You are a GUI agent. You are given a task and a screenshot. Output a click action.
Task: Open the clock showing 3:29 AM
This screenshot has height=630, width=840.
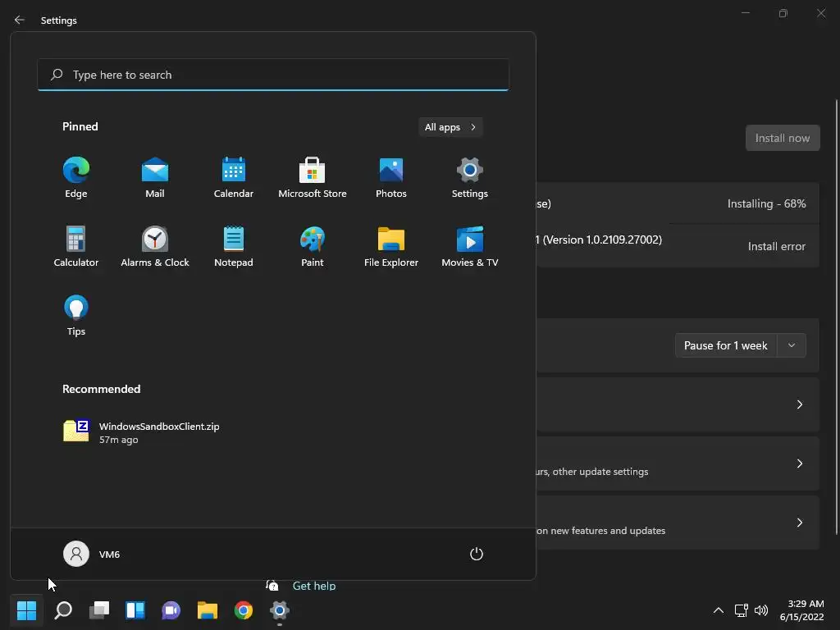tap(802, 610)
